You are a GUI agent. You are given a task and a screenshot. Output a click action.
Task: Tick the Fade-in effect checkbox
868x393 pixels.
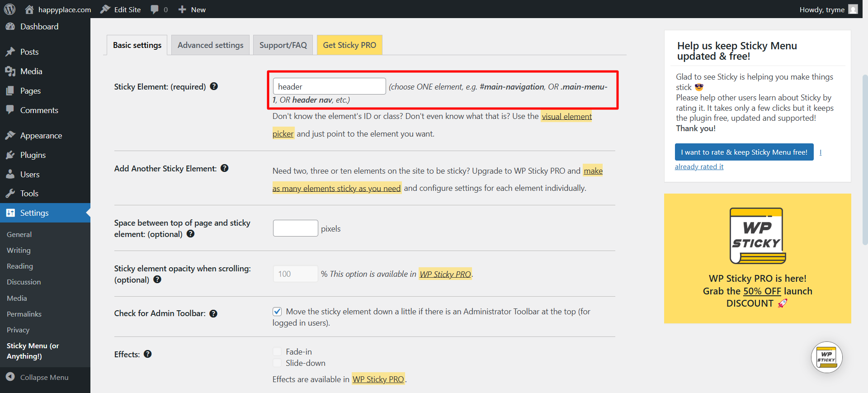click(x=277, y=351)
